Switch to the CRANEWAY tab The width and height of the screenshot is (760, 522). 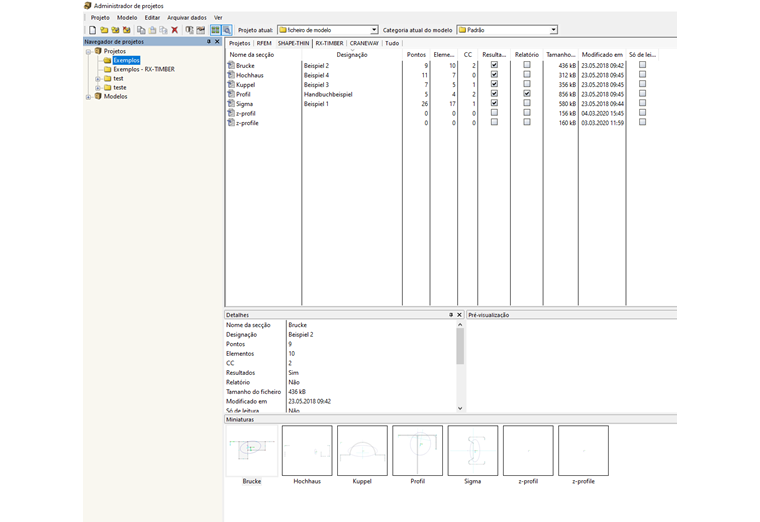pos(364,43)
